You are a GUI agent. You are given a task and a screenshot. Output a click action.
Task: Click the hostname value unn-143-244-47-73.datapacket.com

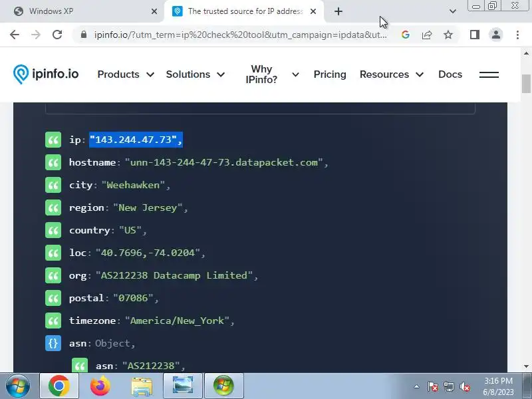point(224,162)
